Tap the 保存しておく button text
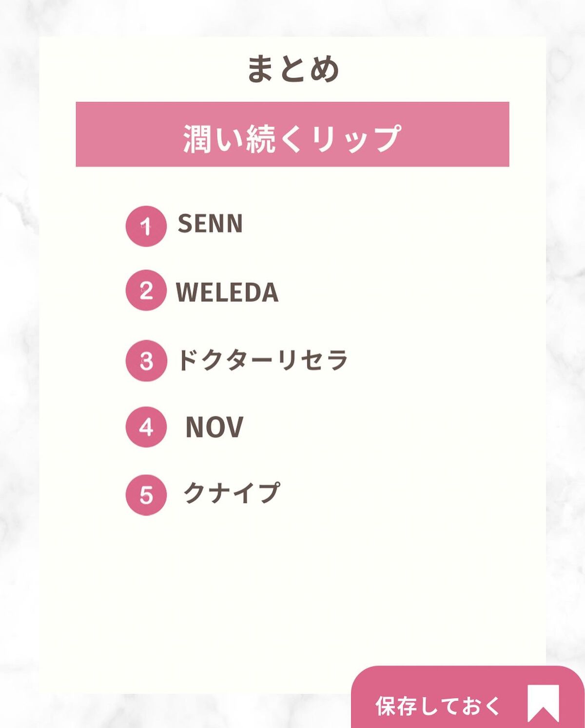The image size is (585, 728). point(438,706)
